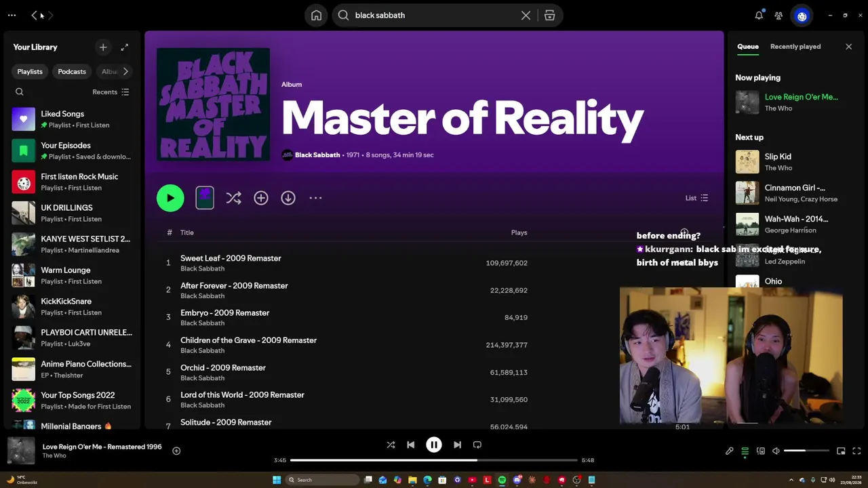Click the Master of Reality album cover
The image size is (868, 488).
point(213,104)
